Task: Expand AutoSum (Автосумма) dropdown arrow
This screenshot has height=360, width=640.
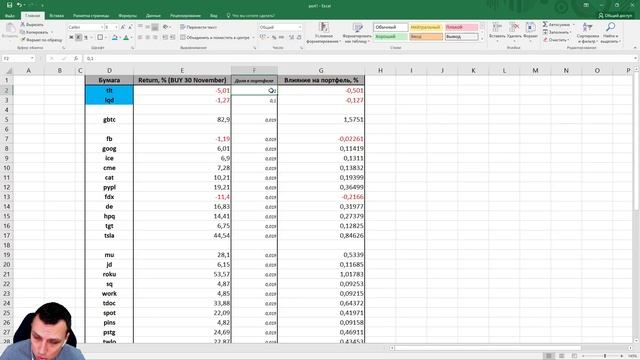Action: pos(573,24)
